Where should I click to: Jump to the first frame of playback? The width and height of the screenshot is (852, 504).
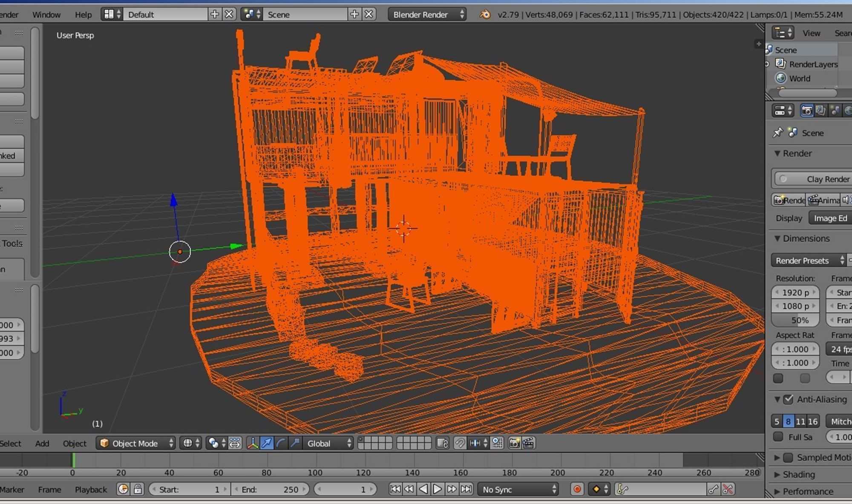(x=395, y=489)
